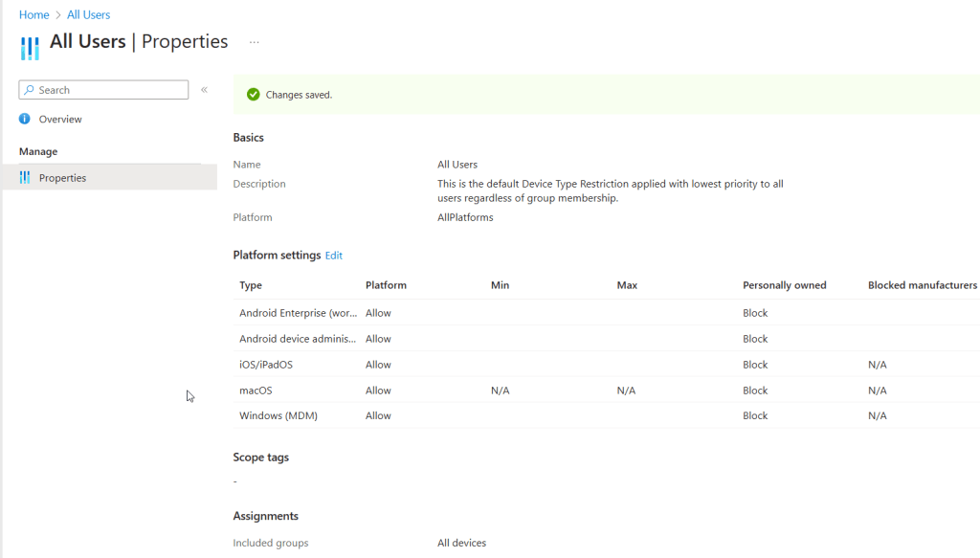The width and height of the screenshot is (980, 558).
Task: Click the All Users properties header icon
Action: click(x=30, y=46)
